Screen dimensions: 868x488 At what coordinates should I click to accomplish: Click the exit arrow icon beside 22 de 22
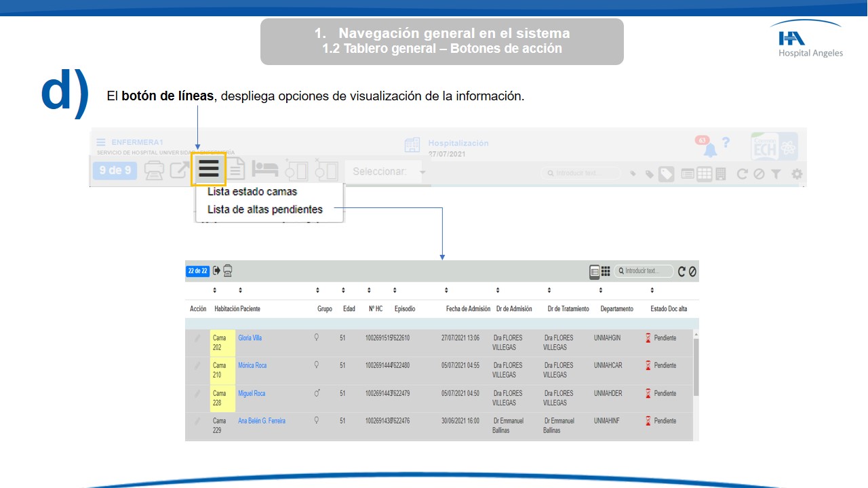tap(216, 270)
